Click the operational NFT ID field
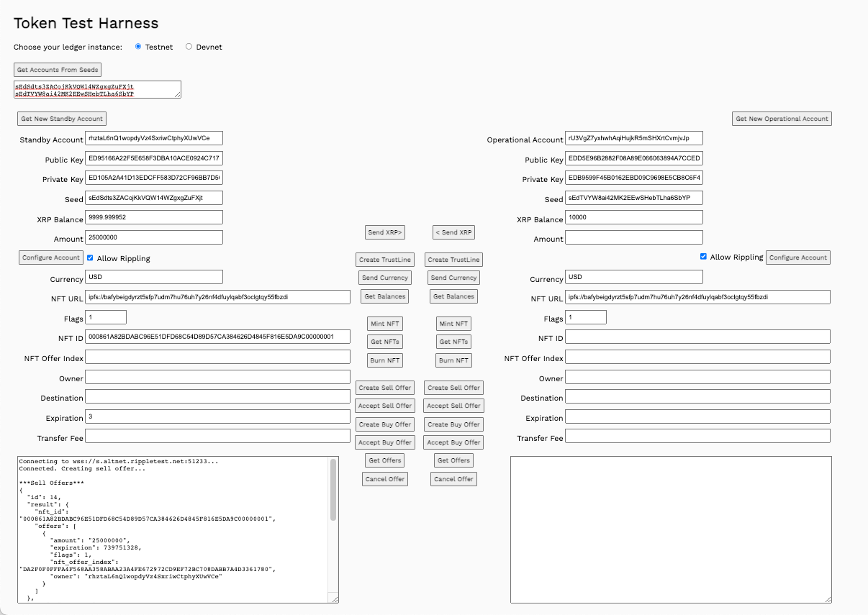Image resolution: width=868 pixels, height=615 pixels. click(697, 337)
